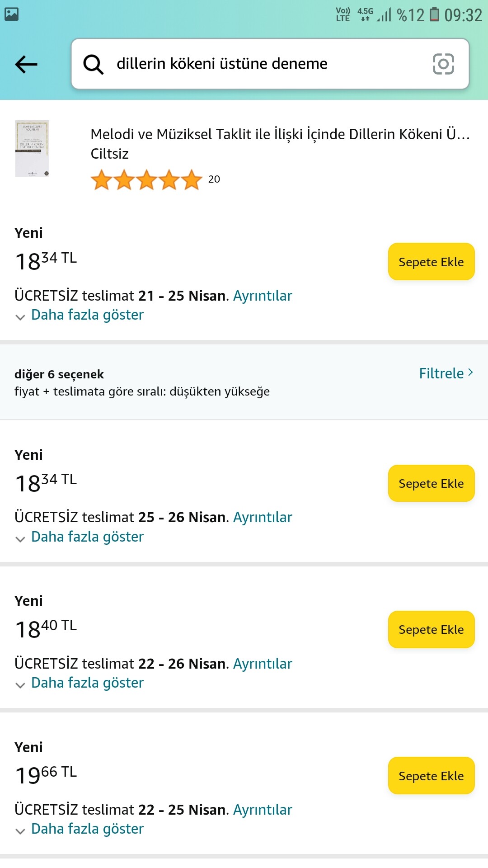Expand 'Daha fazla göster' under 21 - 25 Nisan offer
Screen dimensions: 488x868
pos(87,315)
